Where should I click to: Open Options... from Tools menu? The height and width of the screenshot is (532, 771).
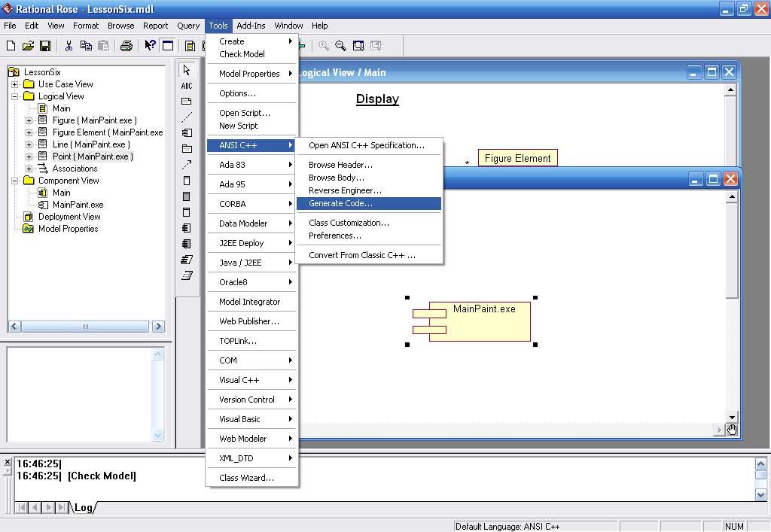pyautogui.click(x=251, y=93)
